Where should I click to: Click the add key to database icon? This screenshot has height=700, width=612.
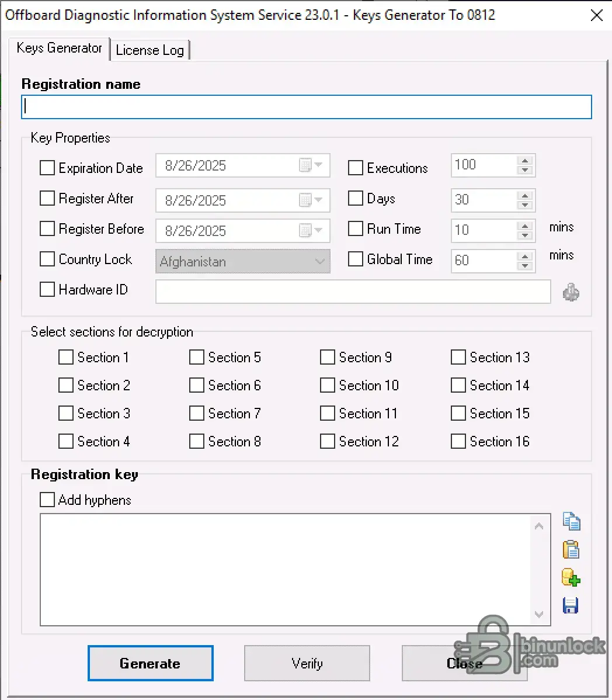tap(571, 578)
